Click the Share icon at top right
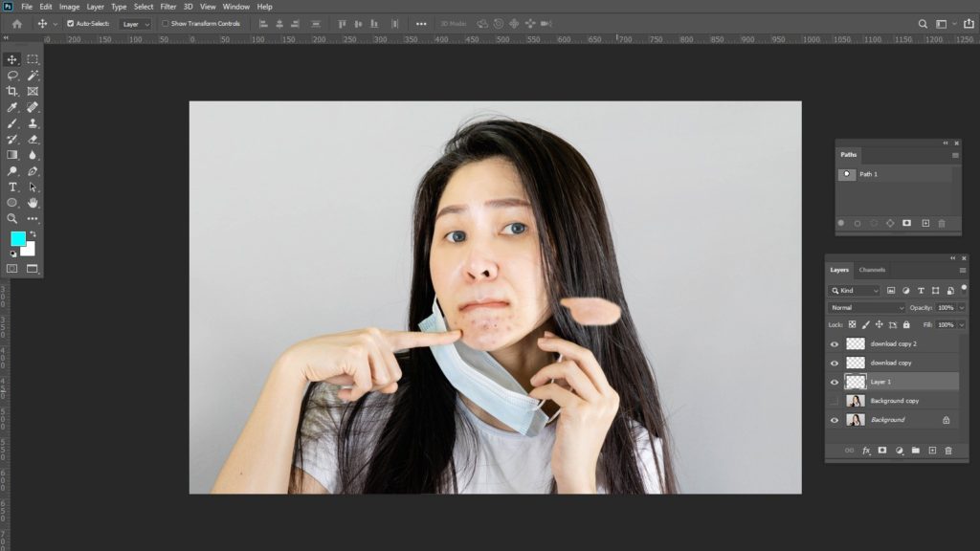The width and height of the screenshot is (980, 551). pos(969,24)
